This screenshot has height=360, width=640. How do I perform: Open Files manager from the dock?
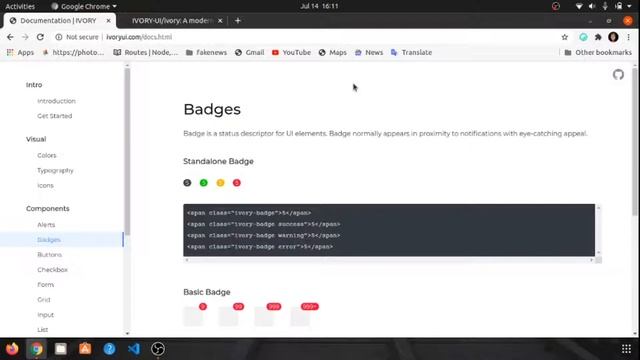pyautogui.click(x=61, y=349)
